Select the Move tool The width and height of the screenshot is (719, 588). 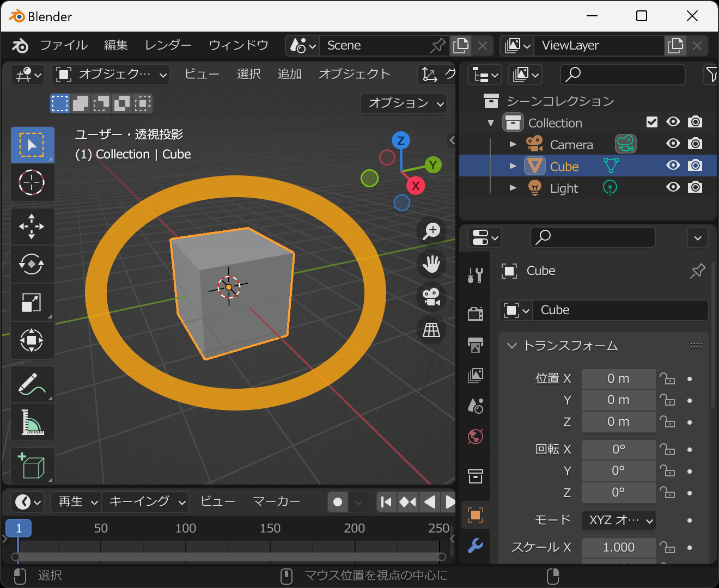(x=32, y=226)
